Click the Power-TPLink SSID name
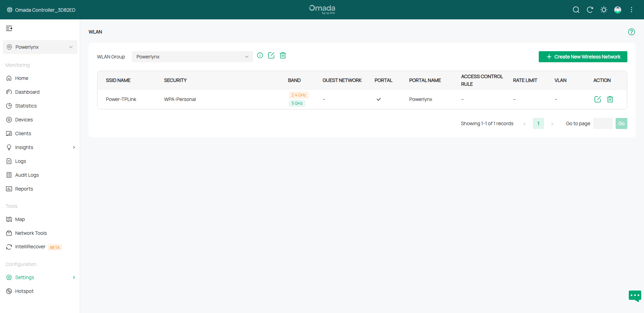Screen dimensions: 644x313 click(121, 99)
